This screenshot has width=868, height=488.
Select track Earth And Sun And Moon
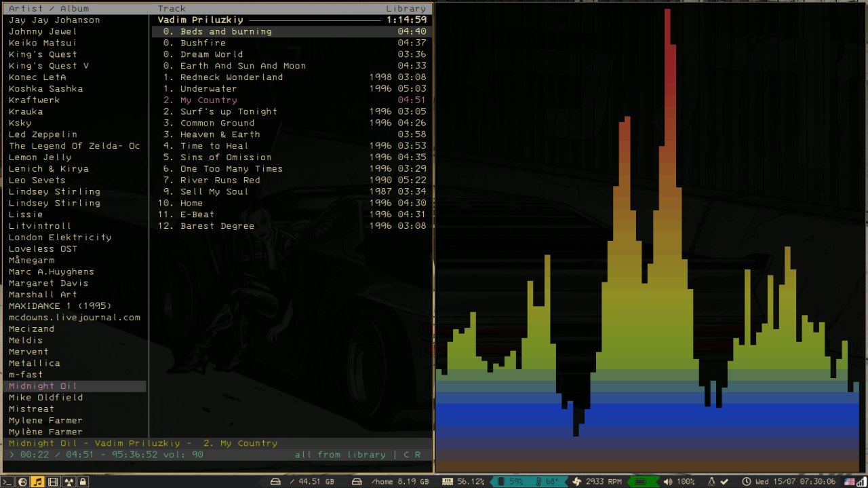pos(292,66)
